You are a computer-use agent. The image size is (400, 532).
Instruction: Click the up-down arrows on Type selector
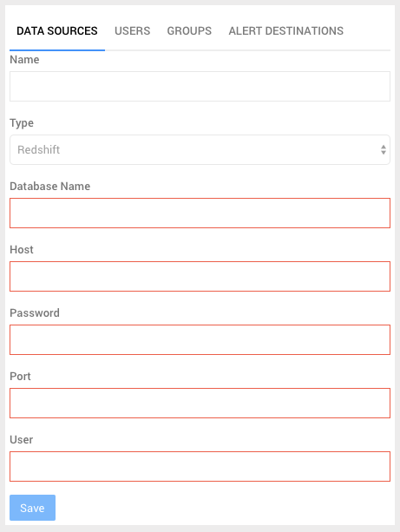coord(383,149)
